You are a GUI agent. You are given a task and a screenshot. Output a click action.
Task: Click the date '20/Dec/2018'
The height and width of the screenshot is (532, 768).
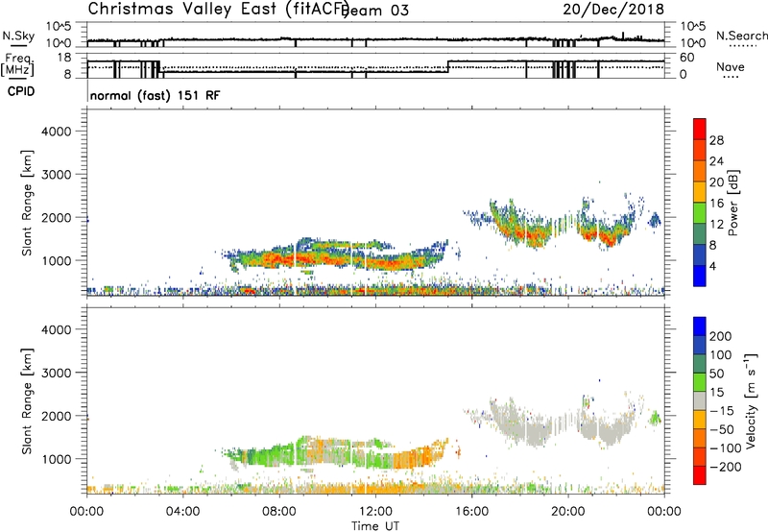point(613,9)
